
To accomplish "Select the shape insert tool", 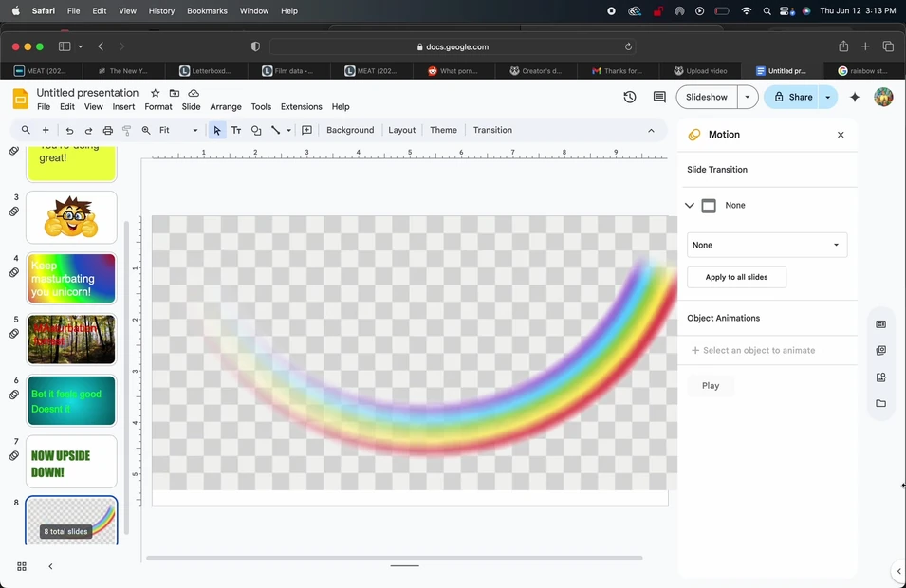I will (x=256, y=131).
